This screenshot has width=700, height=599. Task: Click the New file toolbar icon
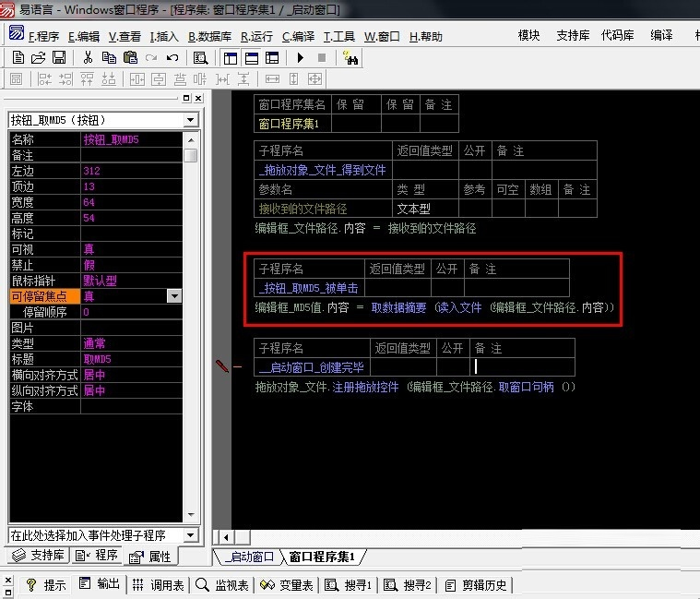click(x=18, y=57)
